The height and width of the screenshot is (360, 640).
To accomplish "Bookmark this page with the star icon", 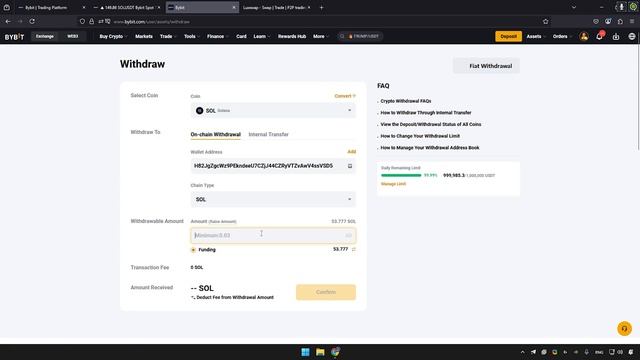I will click(546, 21).
